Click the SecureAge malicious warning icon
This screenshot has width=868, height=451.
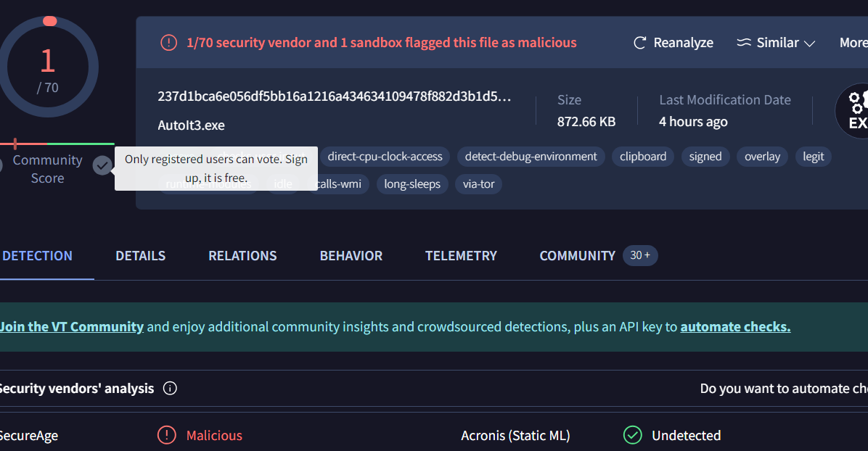(x=167, y=435)
